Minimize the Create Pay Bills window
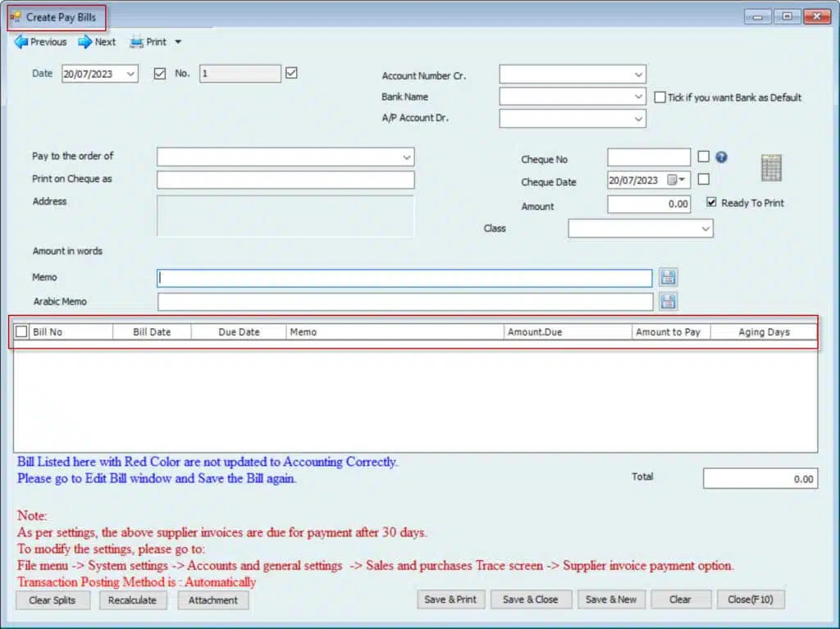This screenshot has width=840, height=629. 757,16
